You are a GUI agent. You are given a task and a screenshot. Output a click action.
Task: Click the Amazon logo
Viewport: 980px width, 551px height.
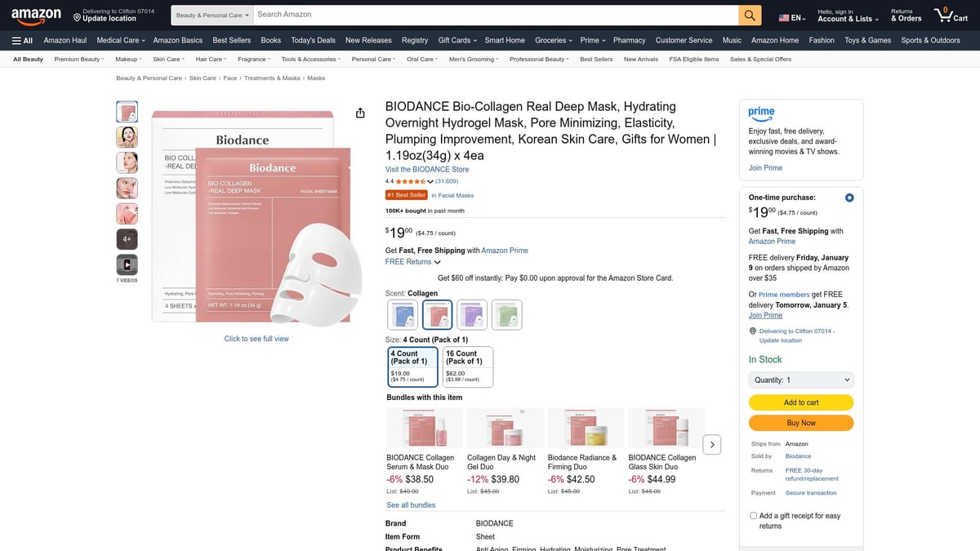point(36,14)
